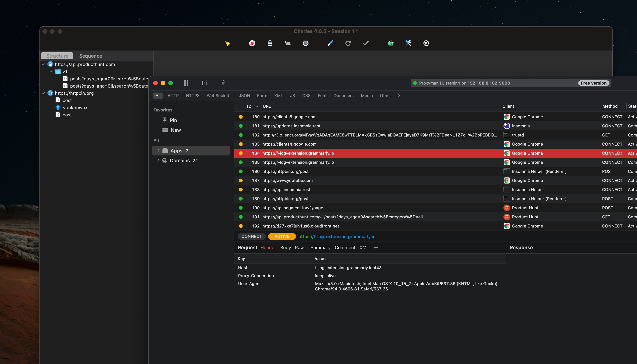Toggle SSL proxying padlock icon in Charles

(x=270, y=43)
